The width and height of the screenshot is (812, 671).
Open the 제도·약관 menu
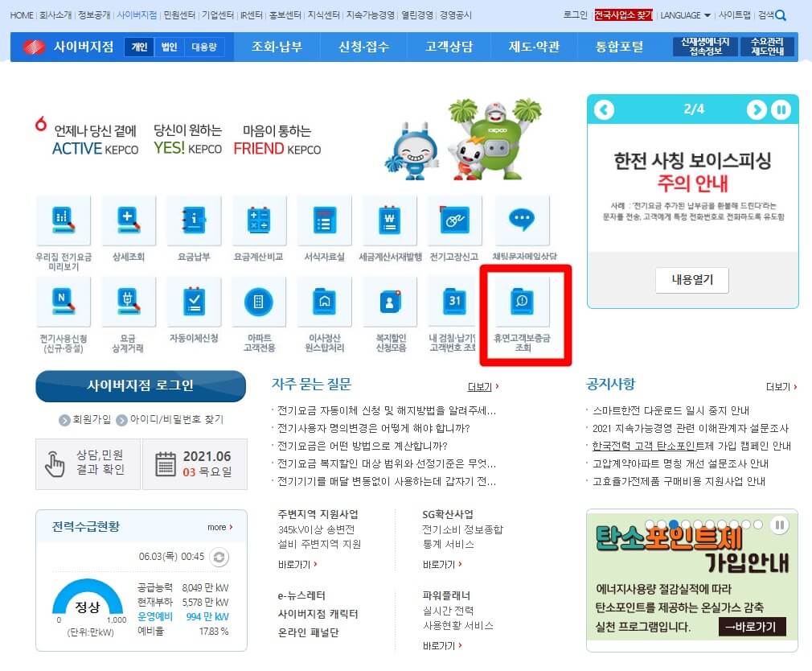(x=534, y=47)
